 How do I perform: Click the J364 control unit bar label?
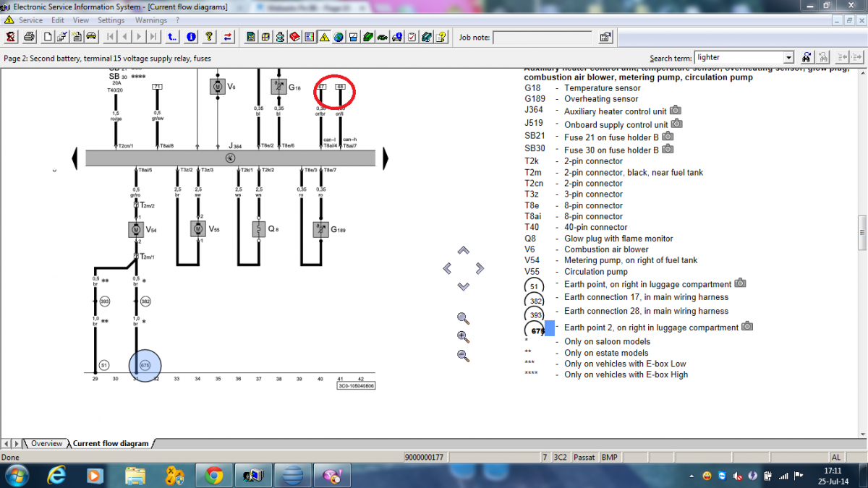click(235, 146)
